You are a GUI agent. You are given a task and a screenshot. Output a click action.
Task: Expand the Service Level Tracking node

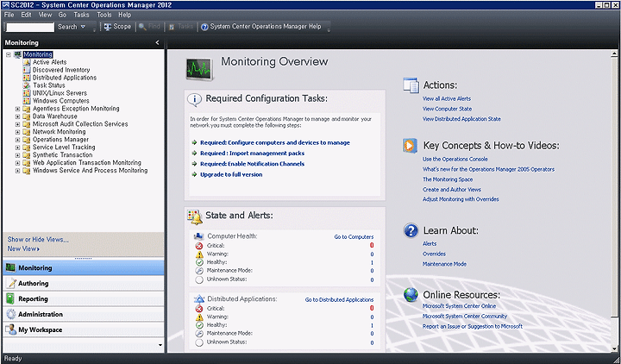pos(17,147)
